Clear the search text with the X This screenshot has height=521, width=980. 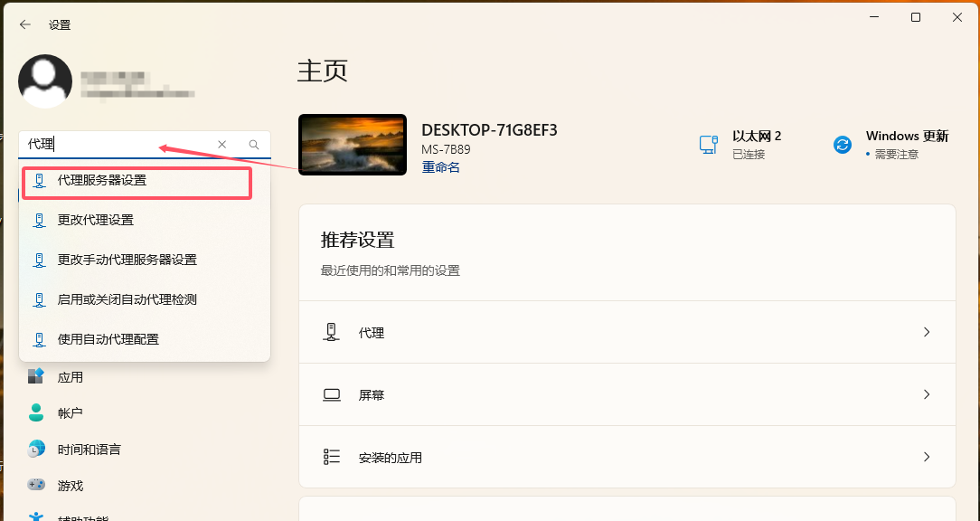coord(221,145)
